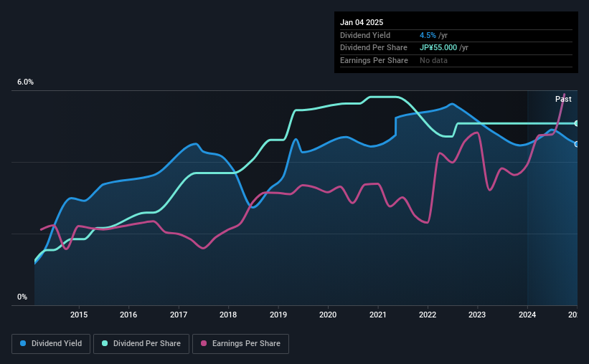Click the 2023 x-axis label
The width and height of the screenshot is (589, 364).
tap(477, 315)
